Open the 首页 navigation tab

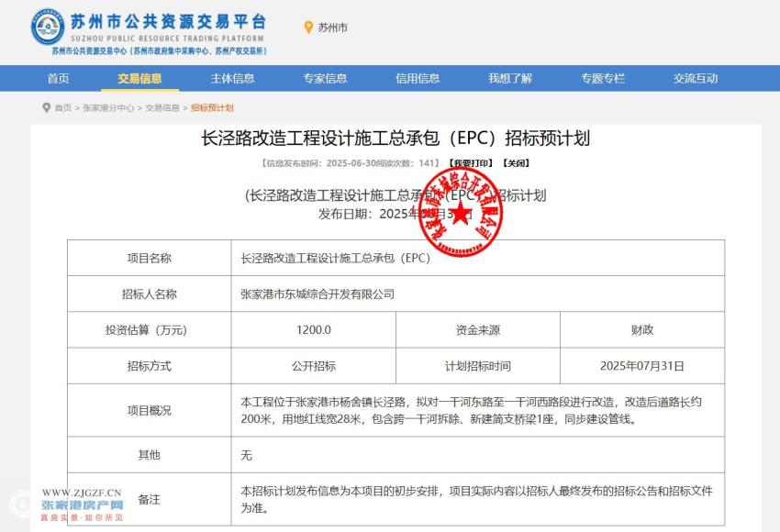pos(58,78)
